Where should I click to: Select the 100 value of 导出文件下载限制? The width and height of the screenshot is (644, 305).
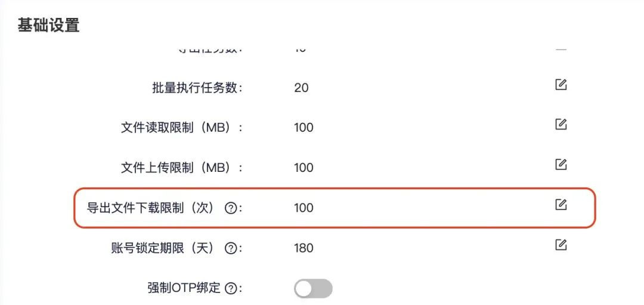point(304,208)
